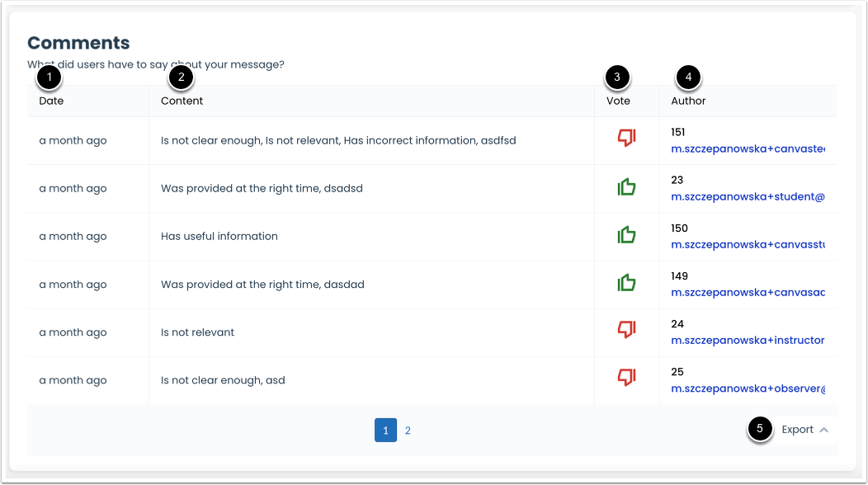Click the Author column header

pos(688,101)
